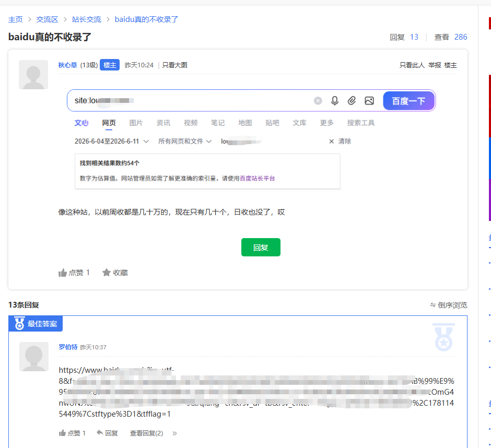Click 收藏 star to favorite post
Screen dimensions: 491x448
[115, 273]
